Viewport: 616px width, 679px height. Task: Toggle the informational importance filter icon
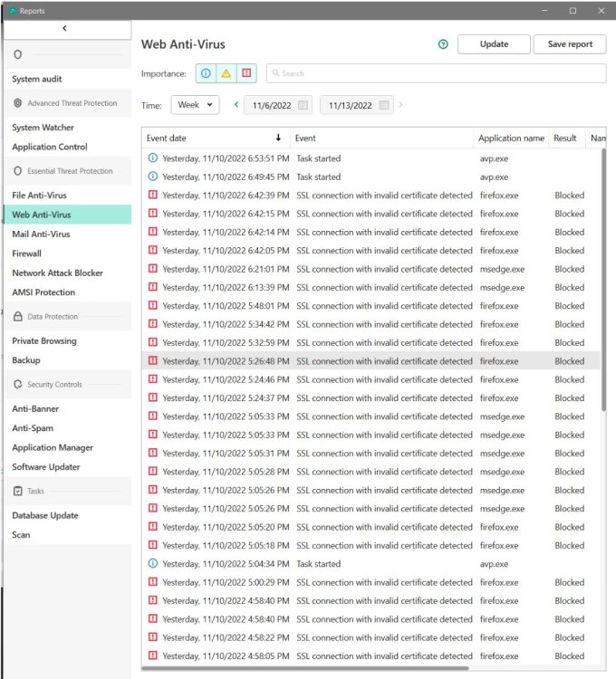click(x=206, y=73)
